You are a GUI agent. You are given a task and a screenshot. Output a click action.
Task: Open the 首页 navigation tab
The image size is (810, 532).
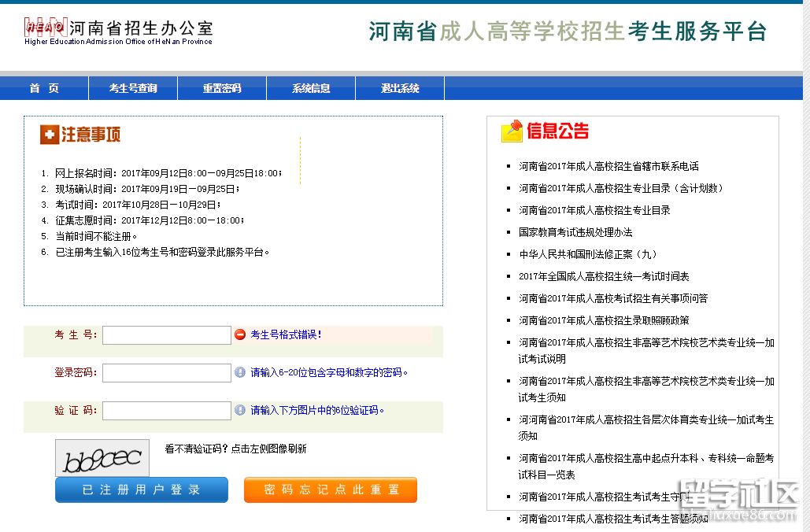pos(44,88)
